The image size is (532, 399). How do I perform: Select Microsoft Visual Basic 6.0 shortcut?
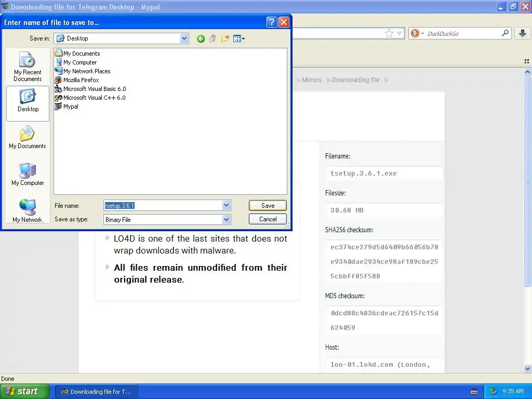(90, 88)
